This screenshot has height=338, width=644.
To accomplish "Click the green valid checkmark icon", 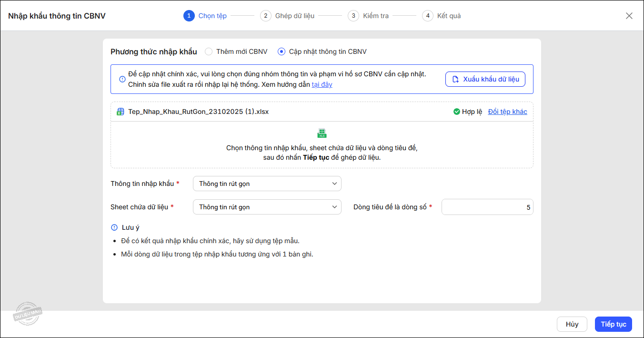I will [456, 112].
